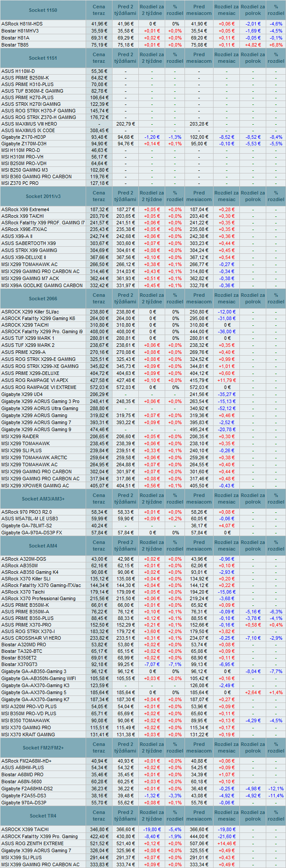
Task: Click "+14,46 €" in the ROG ZENITH EXTREME row
Action: tap(227, 843)
